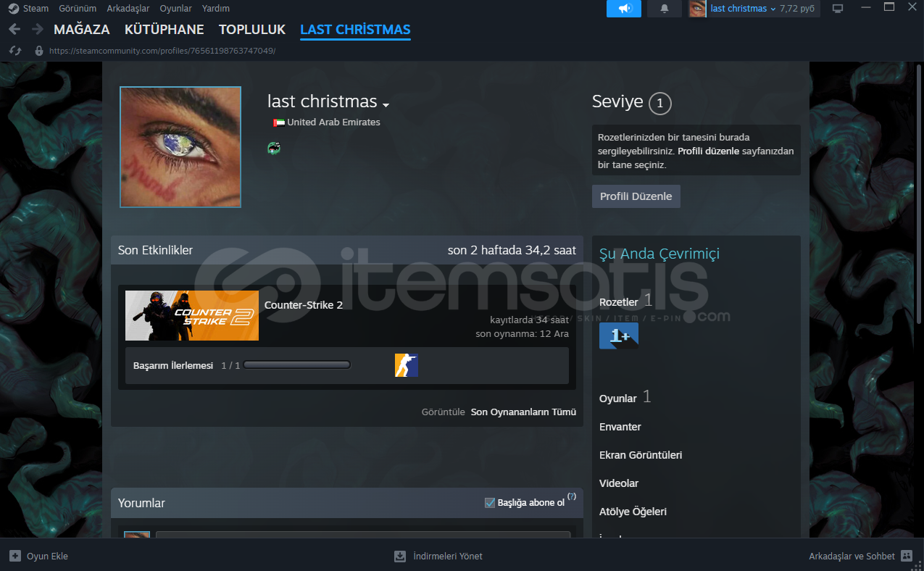
Task: Click the wallet balance 7,72 py6
Action: (797, 9)
